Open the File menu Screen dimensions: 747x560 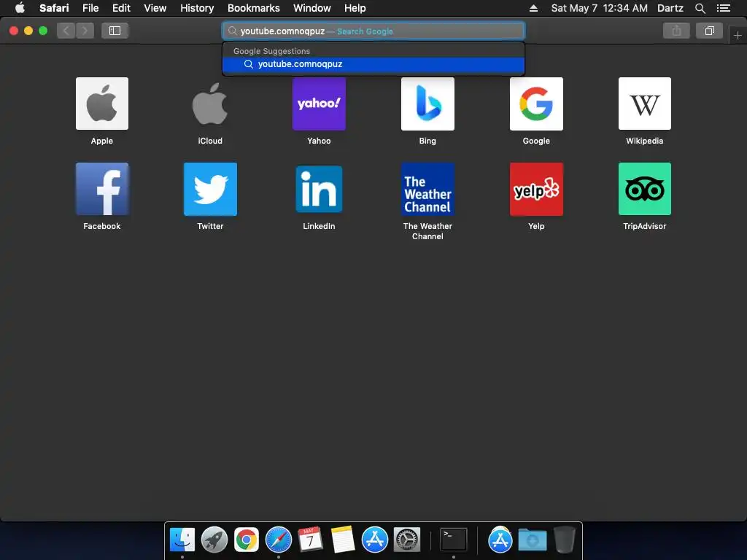pyautogui.click(x=90, y=8)
